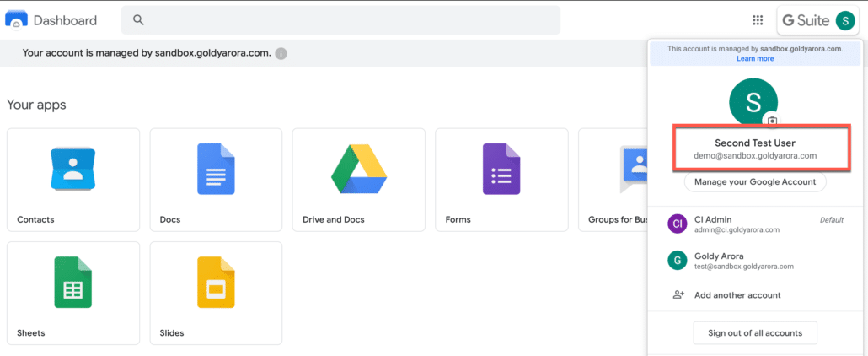Open the Slides app icon
Viewport: 868px width, 356px height.
(216, 282)
